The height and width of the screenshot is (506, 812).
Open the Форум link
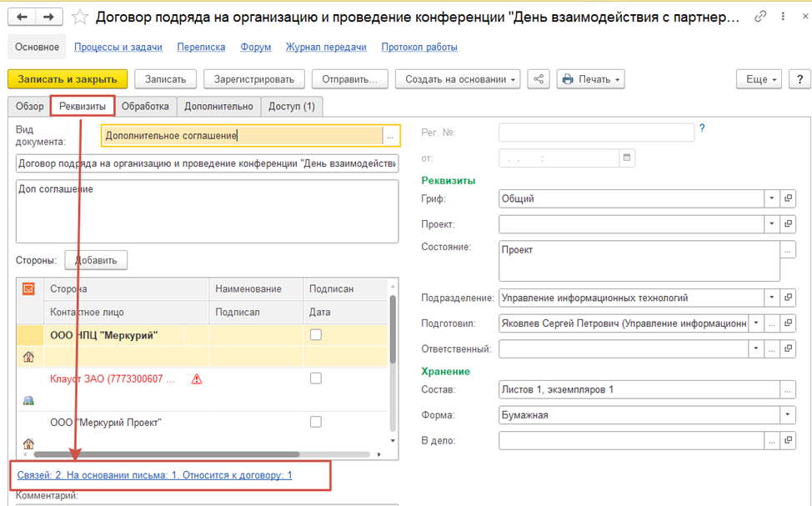(256, 48)
